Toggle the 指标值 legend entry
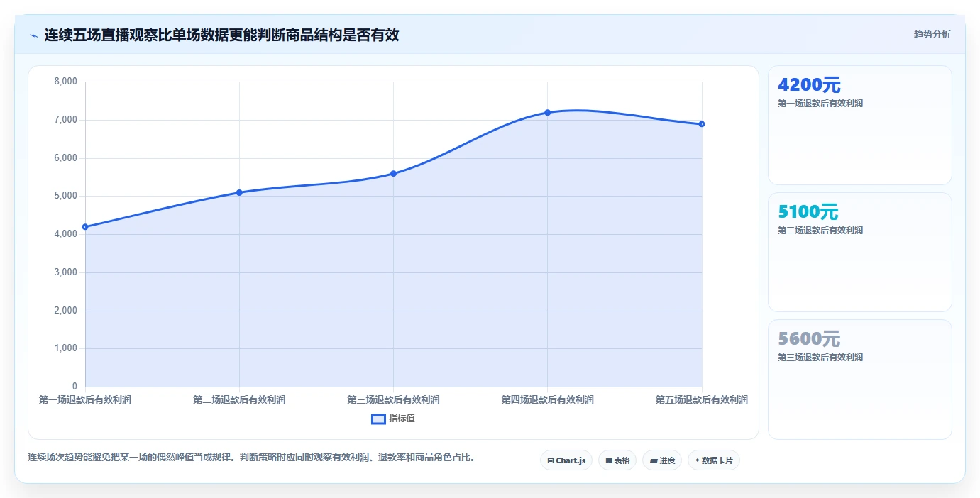Viewport: 980px width, 498px height. [x=393, y=419]
